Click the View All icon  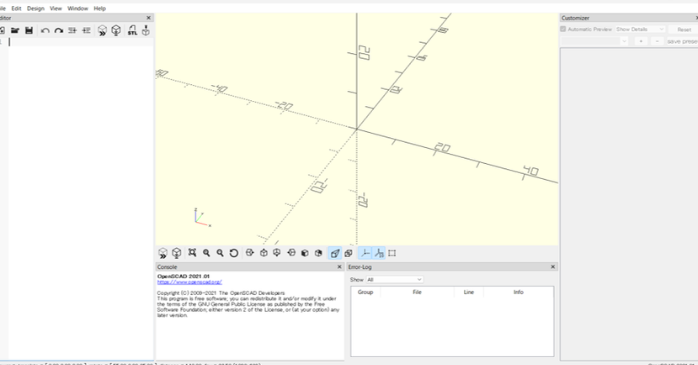[192, 253]
